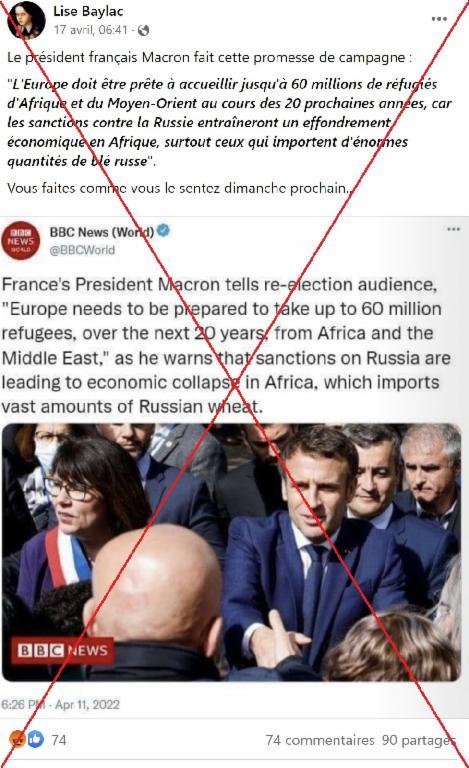The width and height of the screenshot is (469, 768).
Task: Click the 17 avril, 06:41 timestamp
Action: [91, 30]
